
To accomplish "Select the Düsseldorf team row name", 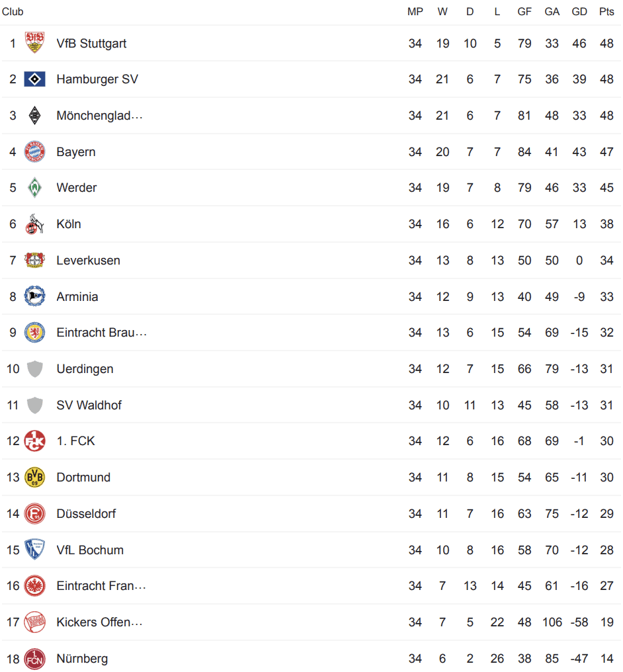I will (x=86, y=513).
